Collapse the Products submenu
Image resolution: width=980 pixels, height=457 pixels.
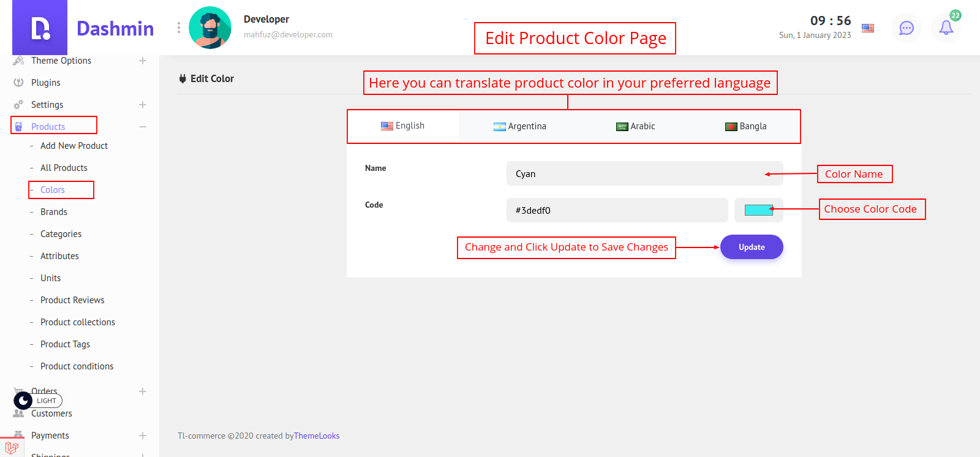point(143,127)
